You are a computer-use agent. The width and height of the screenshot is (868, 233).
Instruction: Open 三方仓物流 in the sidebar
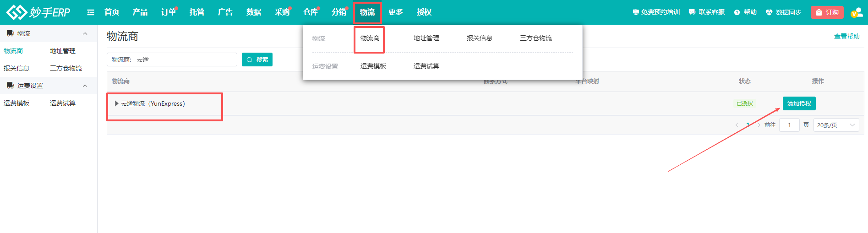coord(66,69)
